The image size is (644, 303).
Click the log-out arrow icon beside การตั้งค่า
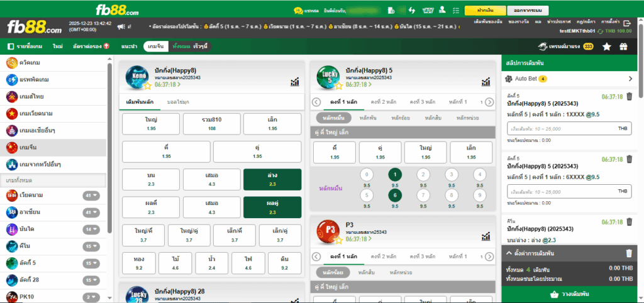[x=627, y=23]
